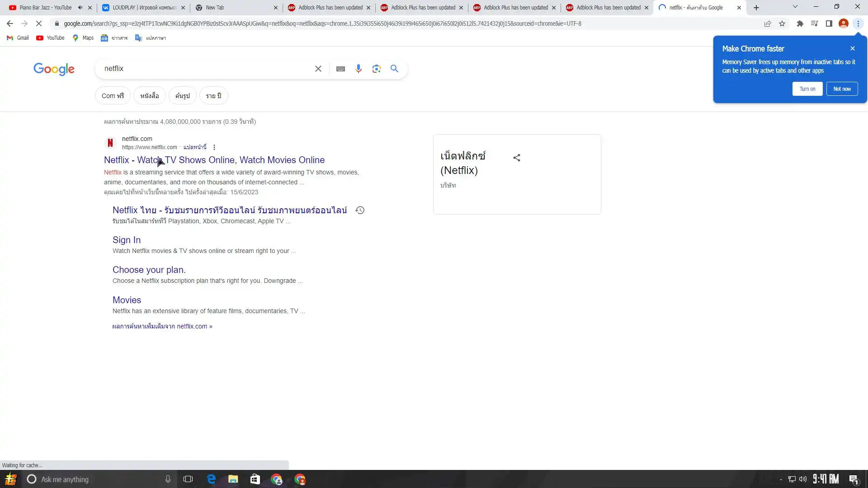
Task: Expand the tab search chevron
Action: pos(795,7)
